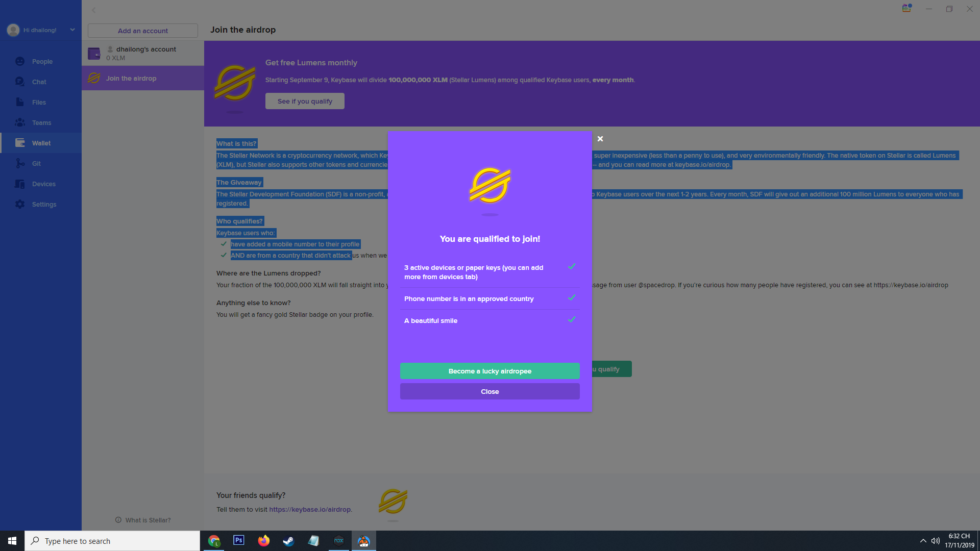Image resolution: width=980 pixels, height=551 pixels.
Task: Click the 'Add an account' button
Action: click(142, 31)
